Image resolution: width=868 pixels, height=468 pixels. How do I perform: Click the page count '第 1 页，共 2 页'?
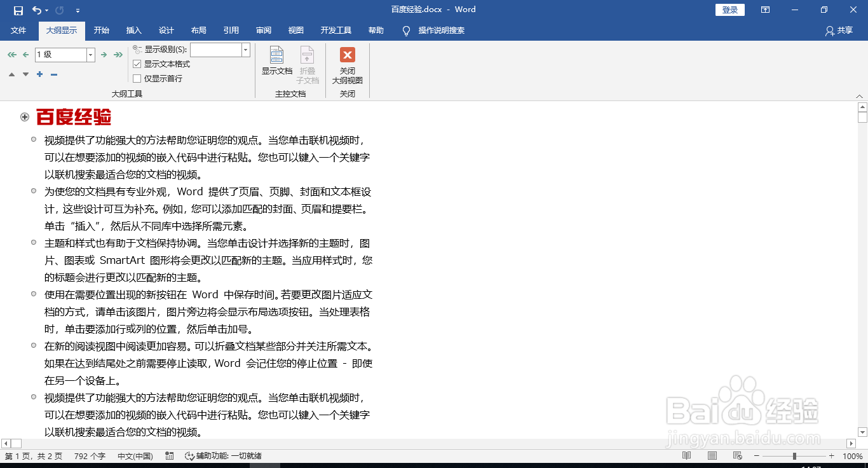[x=34, y=456]
